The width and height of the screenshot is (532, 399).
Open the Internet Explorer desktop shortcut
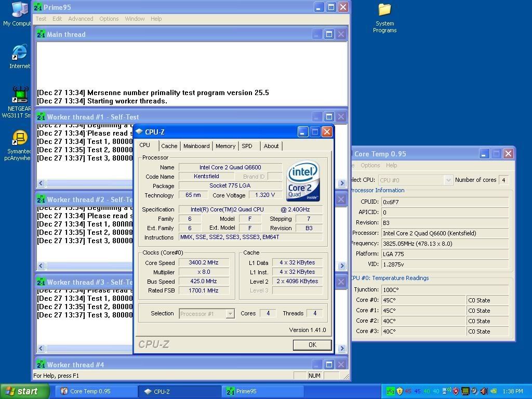[x=20, y=54]
